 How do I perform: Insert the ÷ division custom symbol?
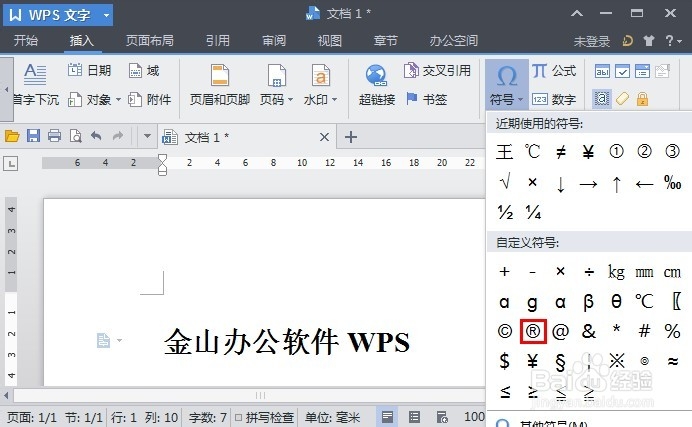coord(589,272)
